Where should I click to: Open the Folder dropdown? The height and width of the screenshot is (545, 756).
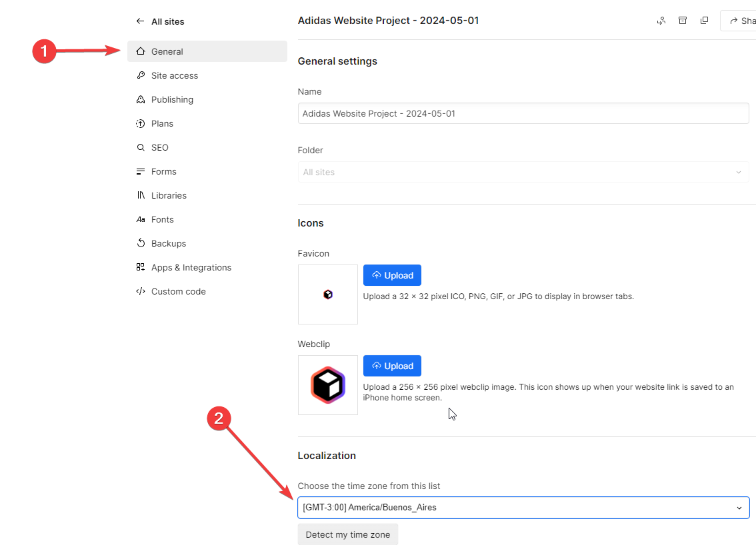tap(523, 172)
